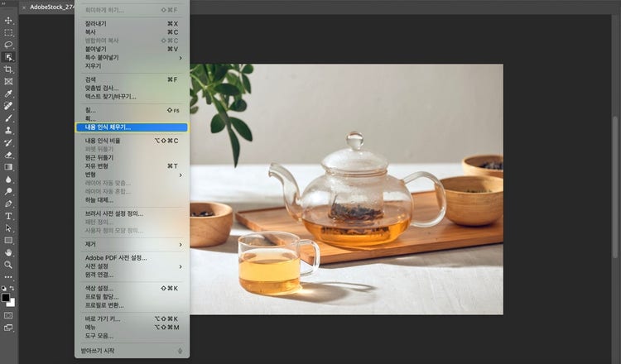Choose 원근 뒤틀기 menu item
Image resolution: width=621 pixels, height=364 pixels.
[x=132, y=157]
